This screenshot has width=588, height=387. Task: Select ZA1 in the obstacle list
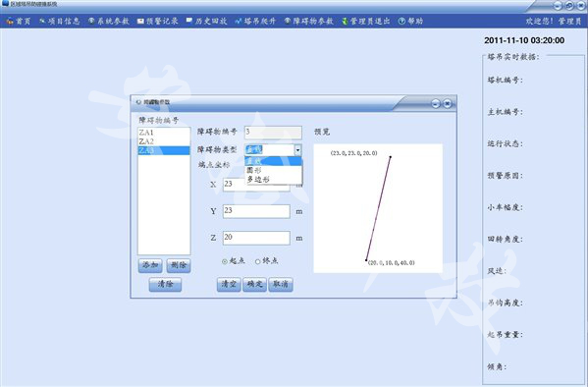click(x=164, y=133)
